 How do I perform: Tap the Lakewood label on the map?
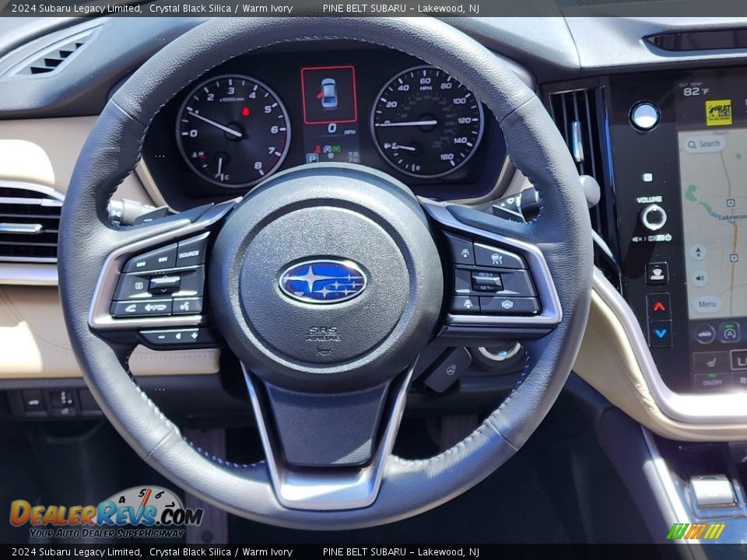tap(732, 217)
